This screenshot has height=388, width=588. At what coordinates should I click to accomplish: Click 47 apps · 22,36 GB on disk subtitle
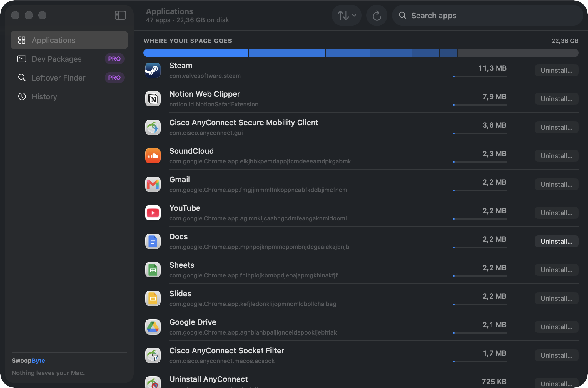click(x=187, y=20)
